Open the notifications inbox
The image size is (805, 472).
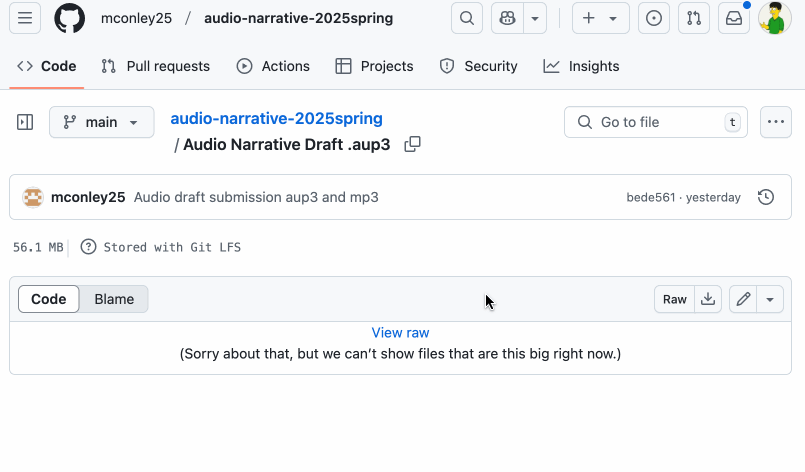(x=734, y=18)
